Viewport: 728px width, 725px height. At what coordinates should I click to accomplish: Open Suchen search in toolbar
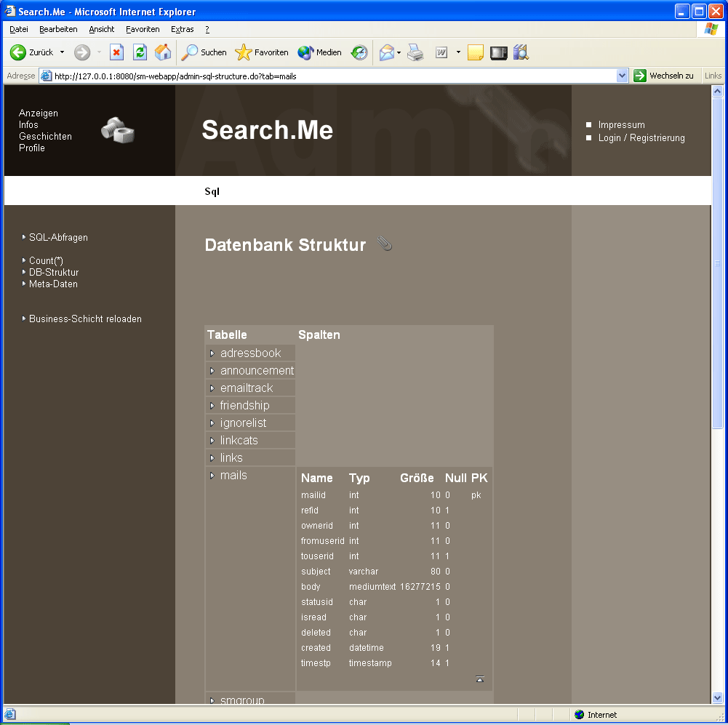(204, 52)
